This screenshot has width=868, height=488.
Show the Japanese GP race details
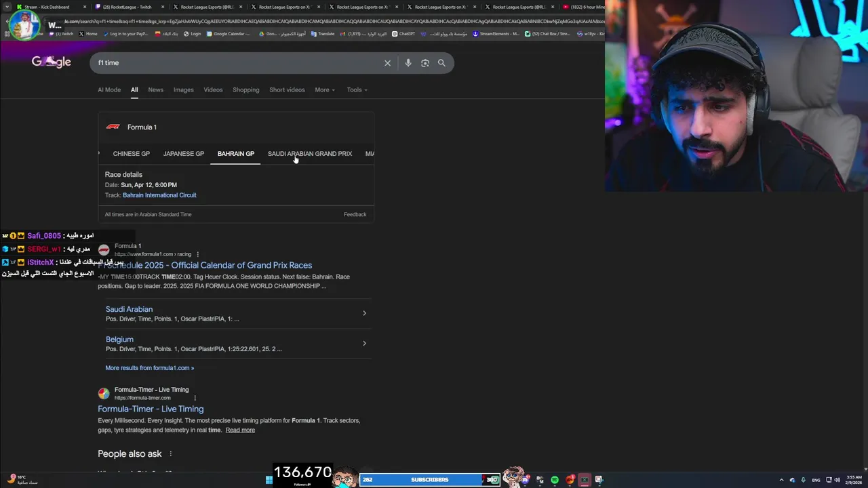183,154
